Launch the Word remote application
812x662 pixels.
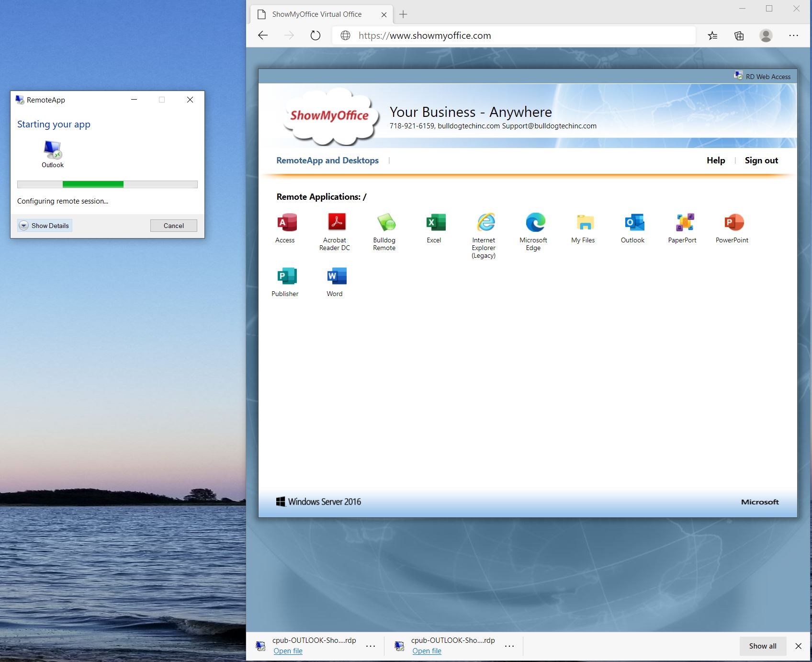coord(335,282)
